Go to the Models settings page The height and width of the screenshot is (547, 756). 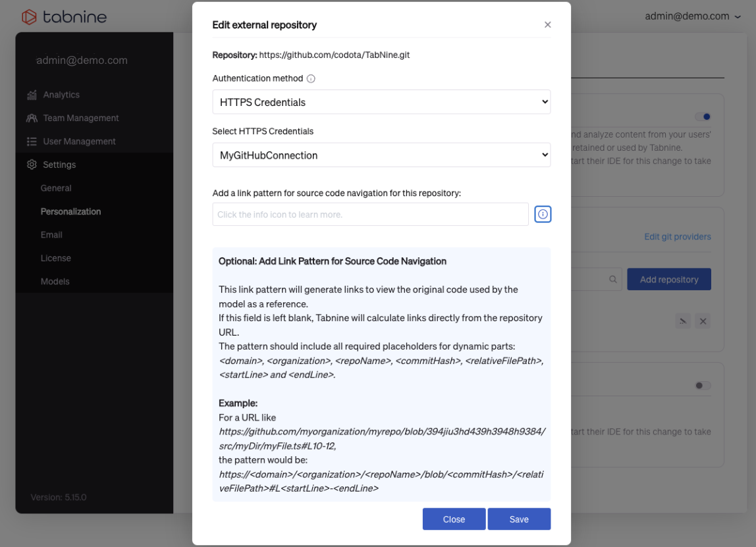tap(55, 281)
